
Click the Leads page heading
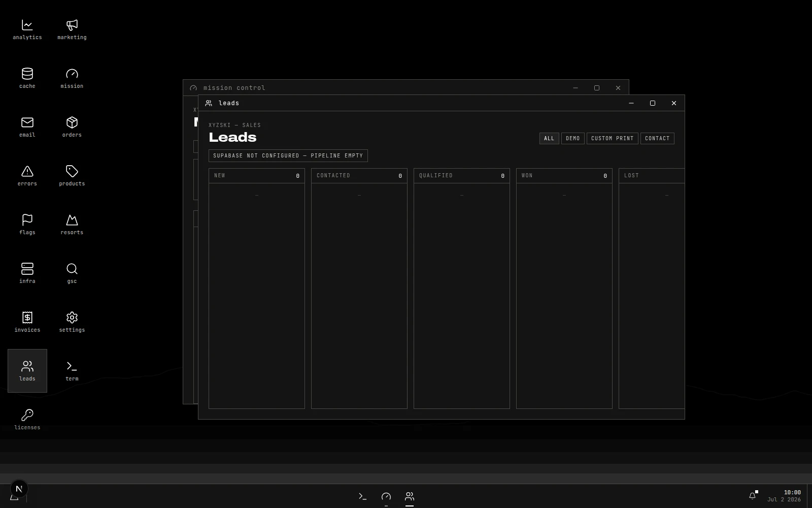pyautogui.click(x=233, y=137)
